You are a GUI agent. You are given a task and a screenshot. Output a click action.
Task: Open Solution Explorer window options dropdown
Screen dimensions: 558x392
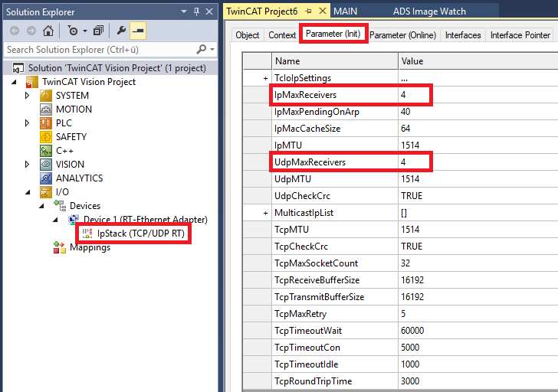click(x=184, y=11)
